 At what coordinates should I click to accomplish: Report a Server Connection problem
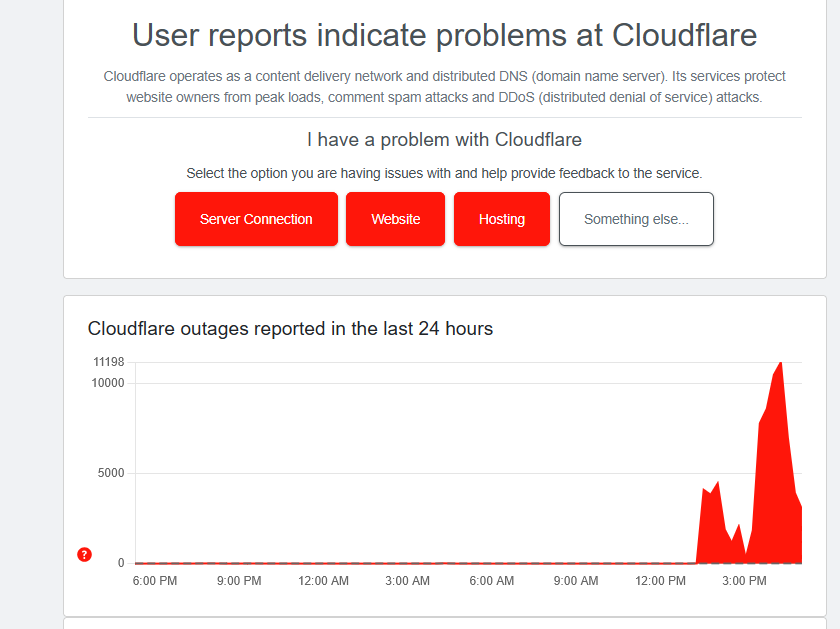click(256, 219)
